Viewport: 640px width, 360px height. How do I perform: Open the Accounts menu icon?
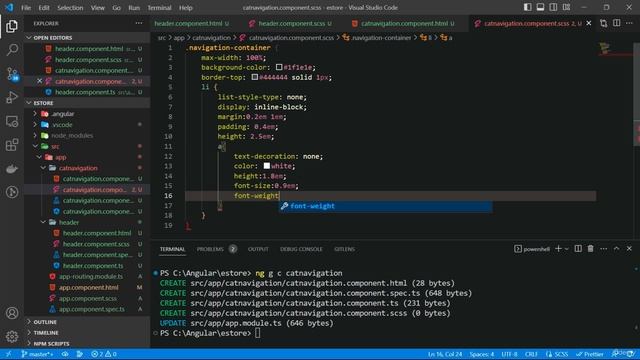12,313
